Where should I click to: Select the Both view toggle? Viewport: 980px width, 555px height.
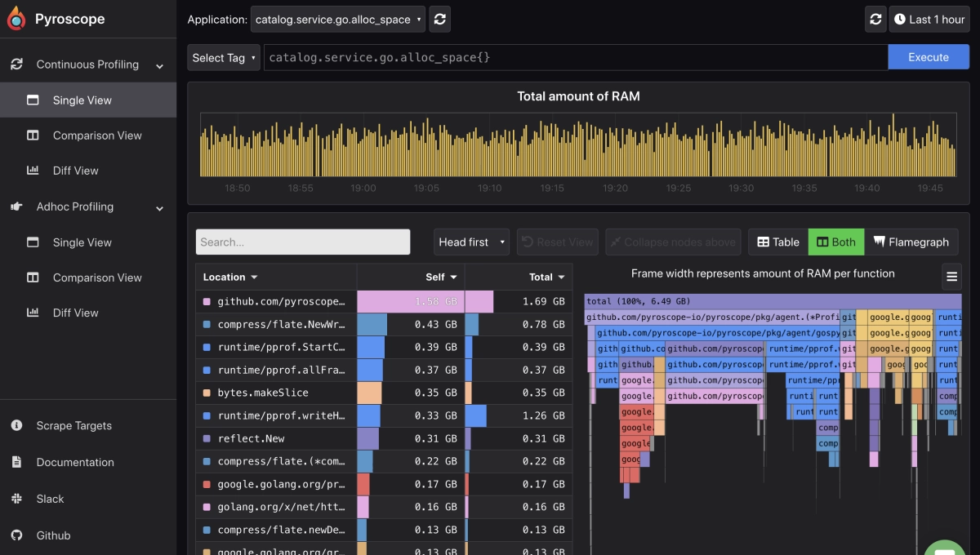(x=836, y=242)
